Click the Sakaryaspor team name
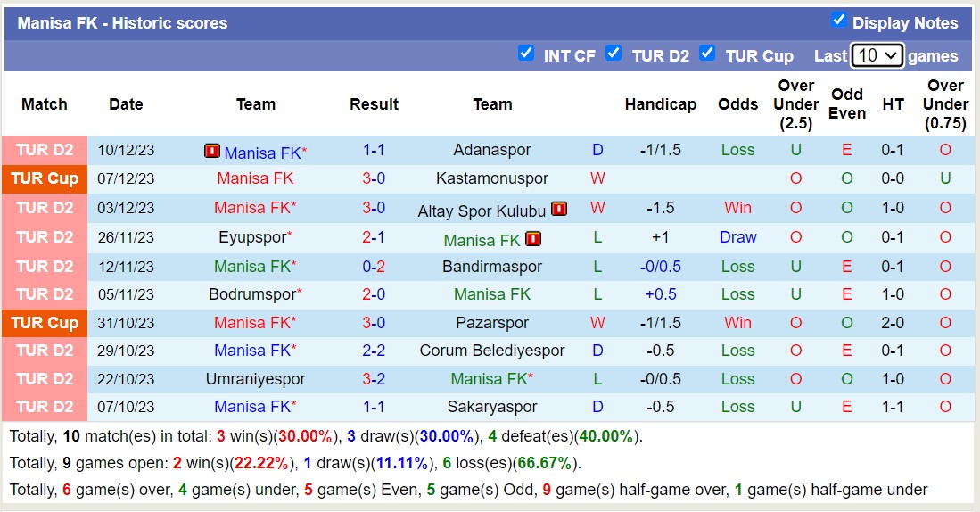The height and width of the screenshot is (512, 980). pos(492,407)
